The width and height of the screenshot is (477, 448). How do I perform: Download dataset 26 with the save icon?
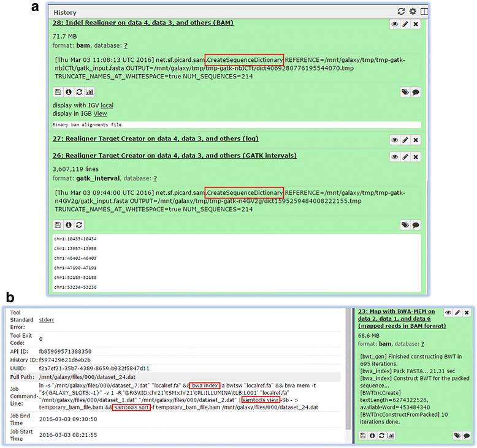pos(58,225)
